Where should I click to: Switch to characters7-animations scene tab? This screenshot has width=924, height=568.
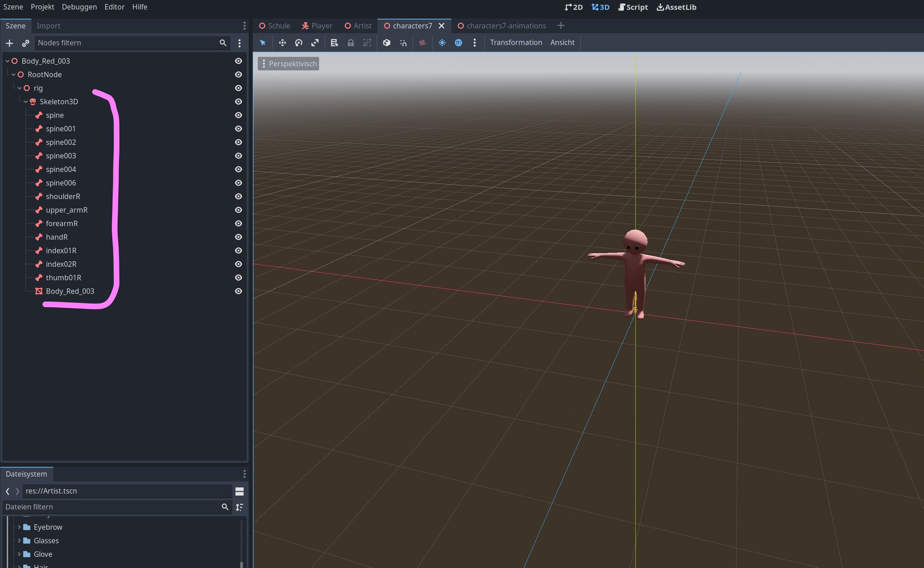[502, 25]
